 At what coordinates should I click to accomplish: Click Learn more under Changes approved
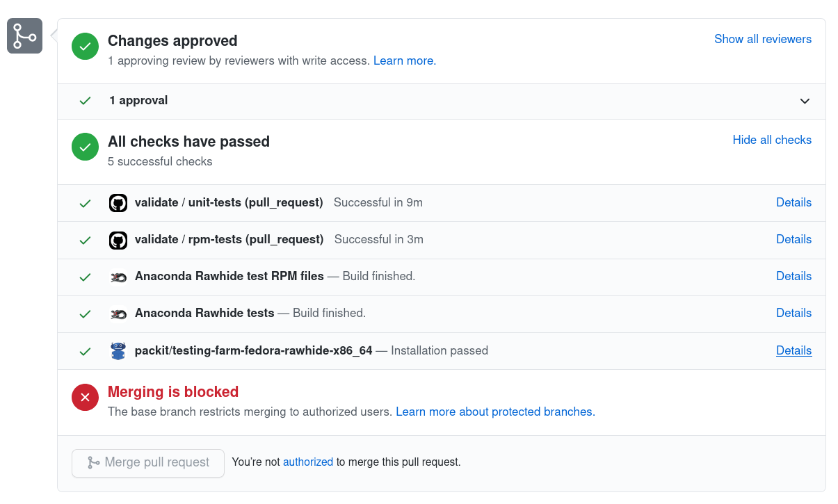coord(404,60)
